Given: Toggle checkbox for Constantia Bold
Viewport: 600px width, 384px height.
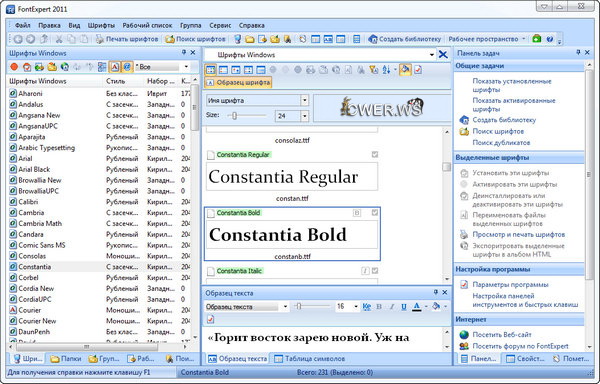Looking at the screenshot, I should pos(375,213).
